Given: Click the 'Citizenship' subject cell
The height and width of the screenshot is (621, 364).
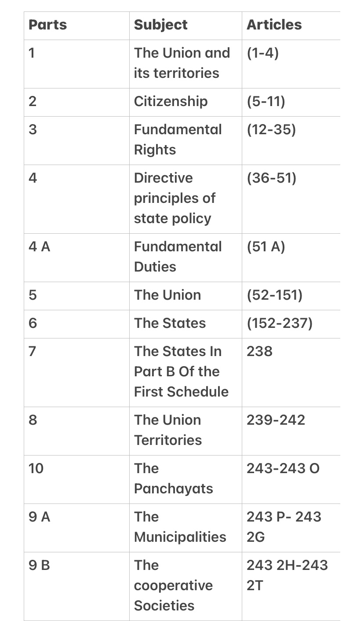Looking at the screenshot, I should pos(171,101).
